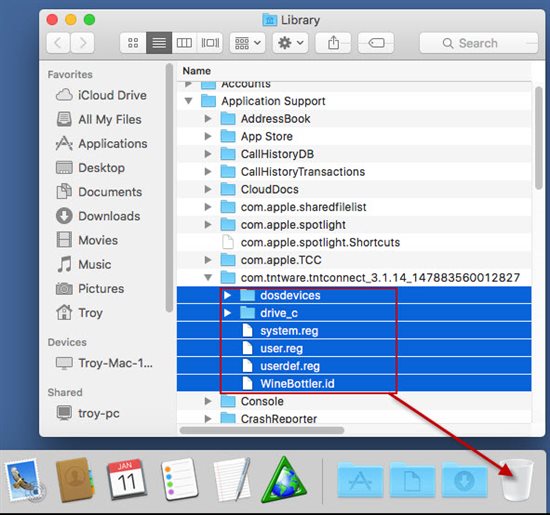Click the horizontal scrollbar in file list
The image size is (550, 515).
coord(262,430)
